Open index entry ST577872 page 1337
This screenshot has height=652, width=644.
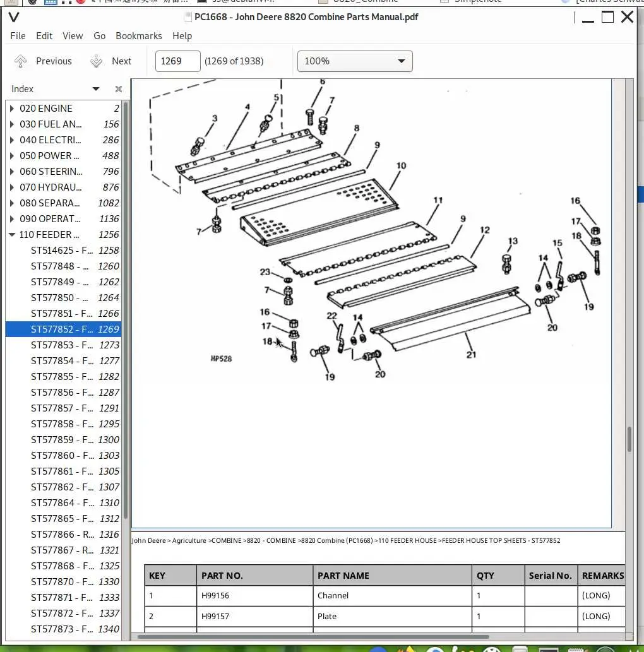(x=64, y=613)
